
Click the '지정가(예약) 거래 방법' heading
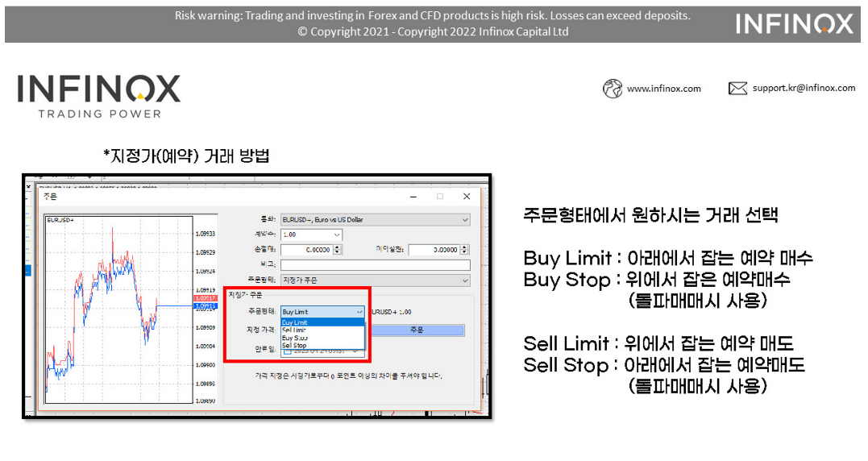click(x=186, y=156)
